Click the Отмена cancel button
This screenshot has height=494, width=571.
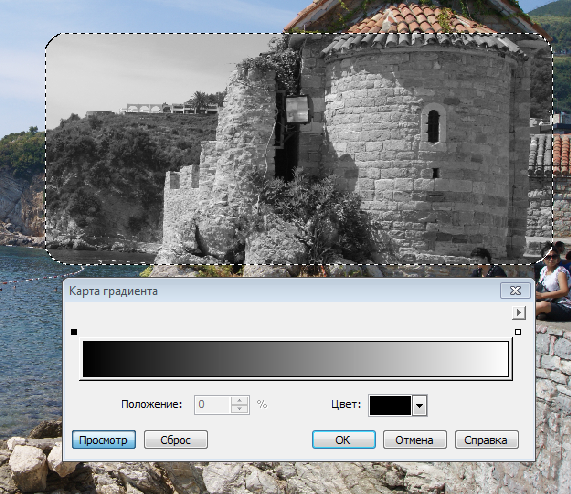(x=414, y=440)
